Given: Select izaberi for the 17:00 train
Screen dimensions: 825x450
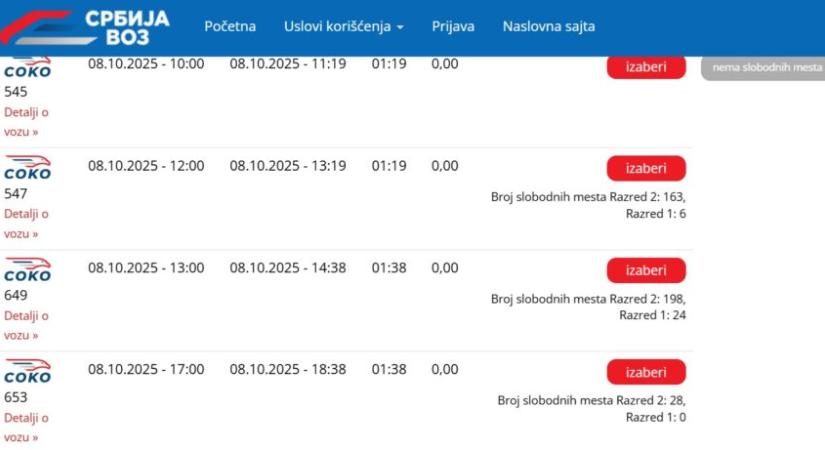Looking at the screenshot, I should pos(646,372).
